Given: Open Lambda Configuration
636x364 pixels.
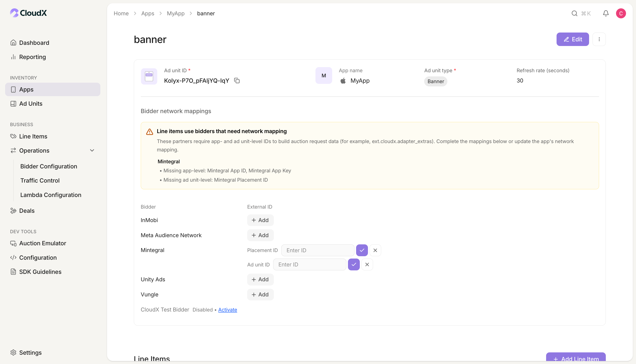Looking at the screenshot, I should click(x=51, y=195).
